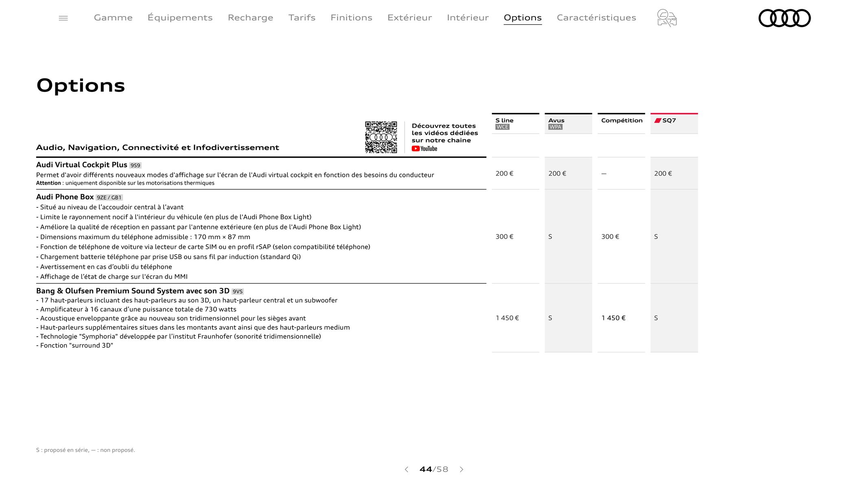Switch to the Tarifs tab
The height and width of the screenshot is (488, 868).
pos(302,17)
